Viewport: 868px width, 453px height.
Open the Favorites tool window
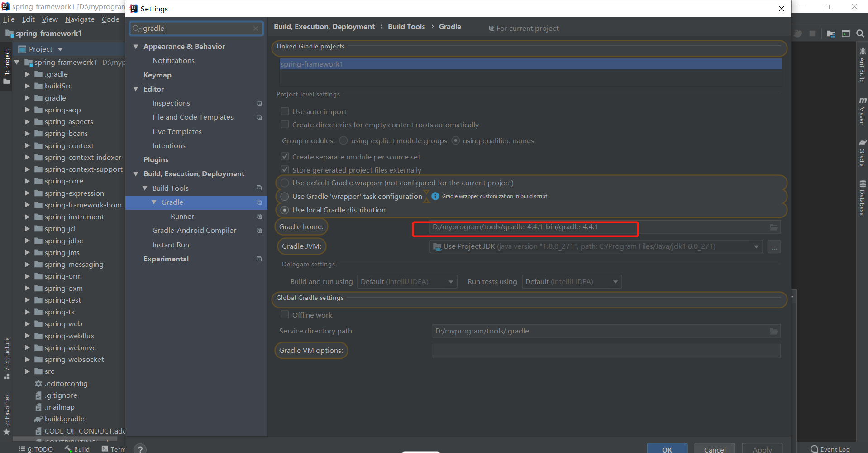7,414
